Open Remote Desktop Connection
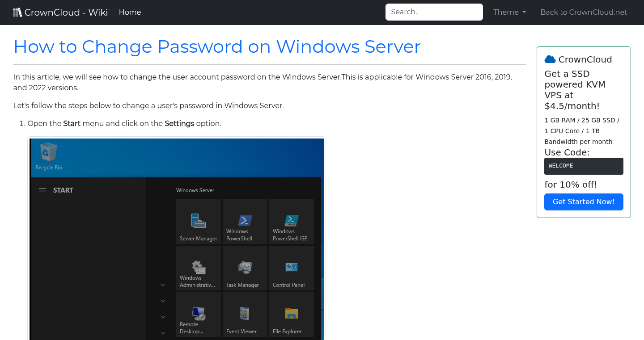The image size is (644, 340). 198,314
